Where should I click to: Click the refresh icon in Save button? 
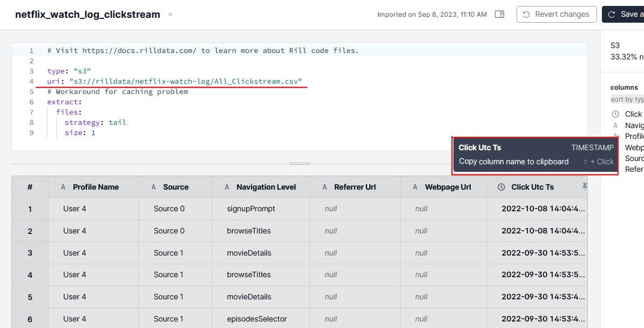(612, 15)
